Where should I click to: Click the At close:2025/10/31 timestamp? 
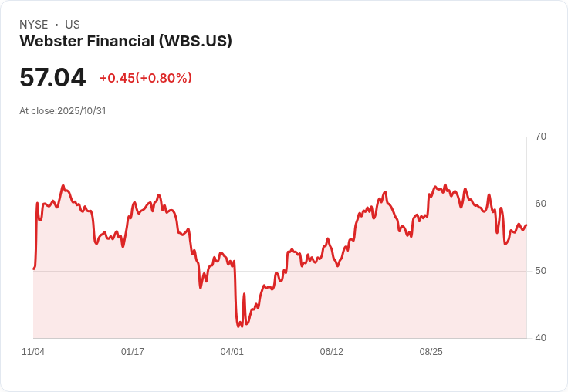coord(63,111)
